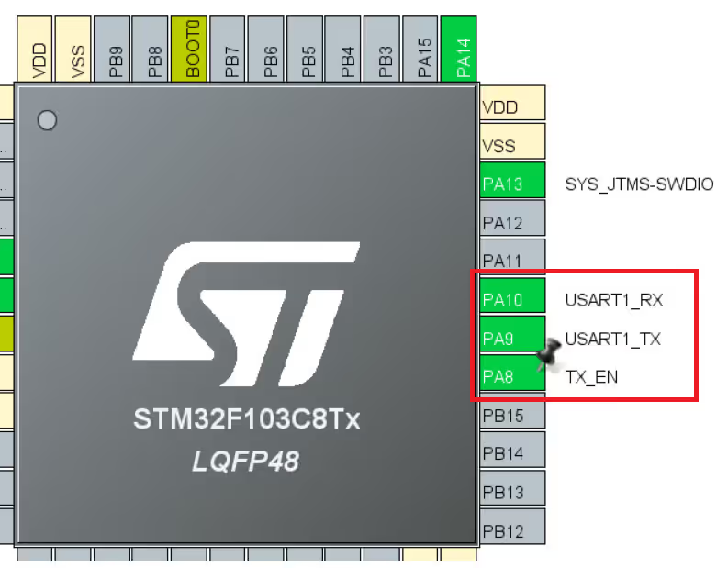
Task: Click the right-side VDD pin
Action: (x=512, y=103)
